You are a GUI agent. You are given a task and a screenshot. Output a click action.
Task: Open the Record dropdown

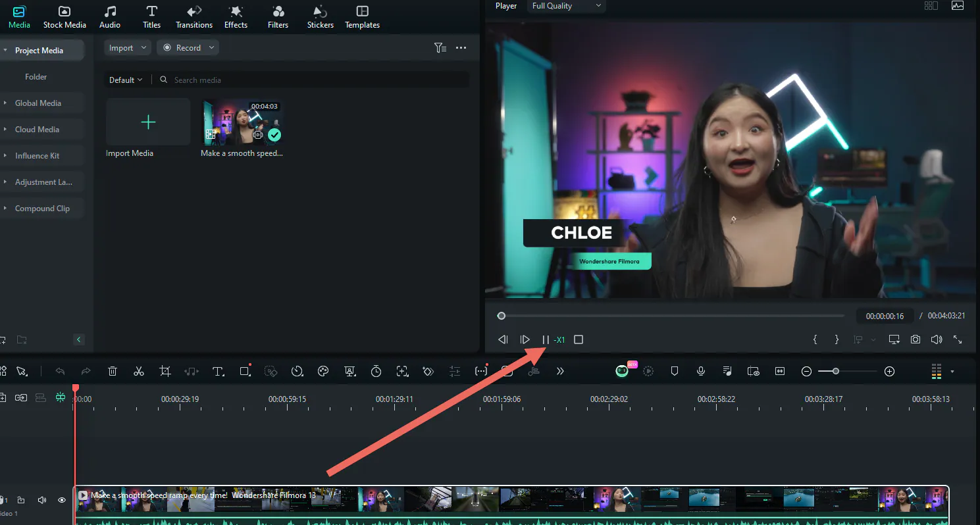pyautogui.click(x=188, y=47)
